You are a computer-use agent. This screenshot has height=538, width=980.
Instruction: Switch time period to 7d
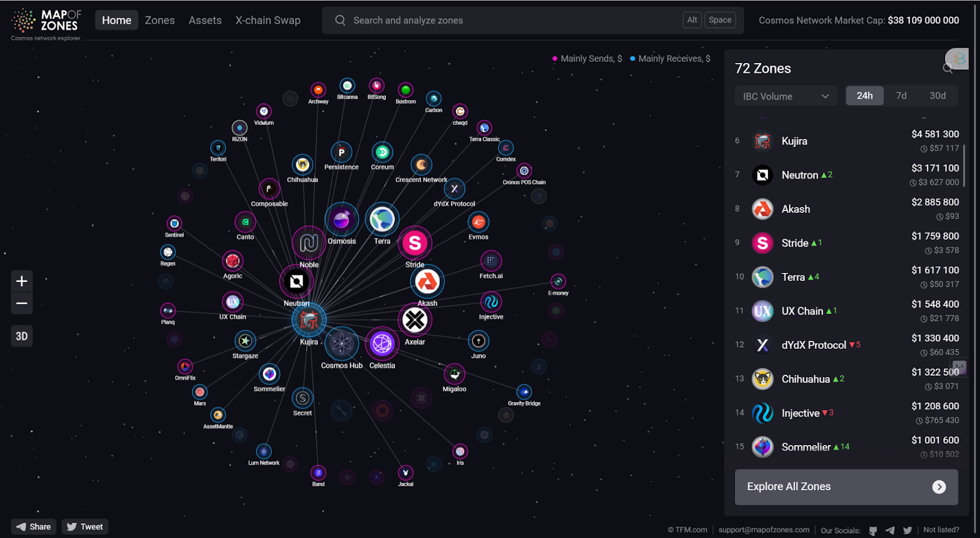901,95
